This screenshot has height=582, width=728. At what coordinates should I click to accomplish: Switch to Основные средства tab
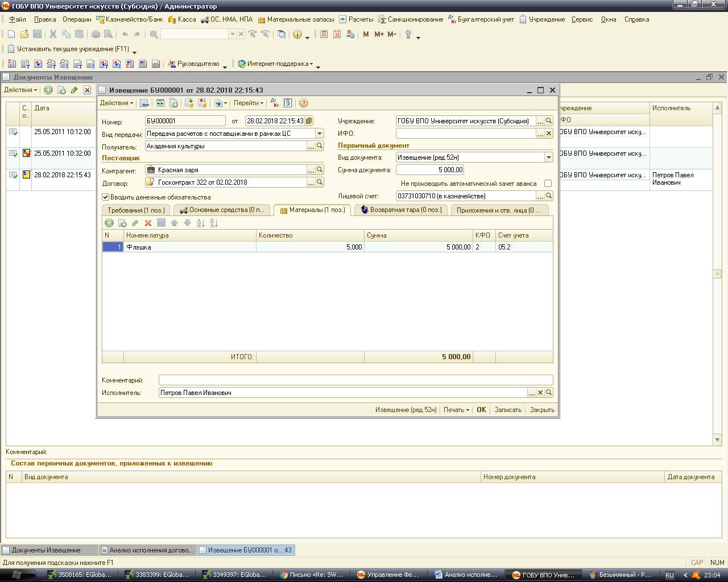coord(222,210)
